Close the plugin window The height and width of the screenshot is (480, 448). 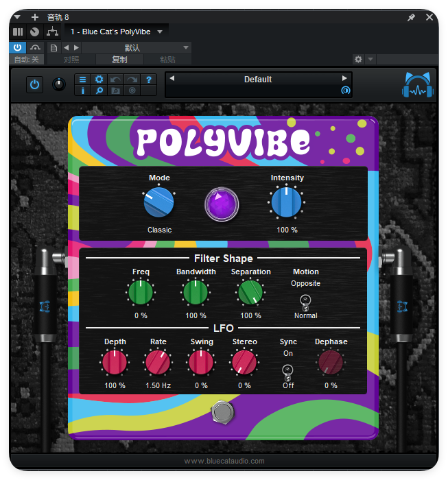point(429,17)
